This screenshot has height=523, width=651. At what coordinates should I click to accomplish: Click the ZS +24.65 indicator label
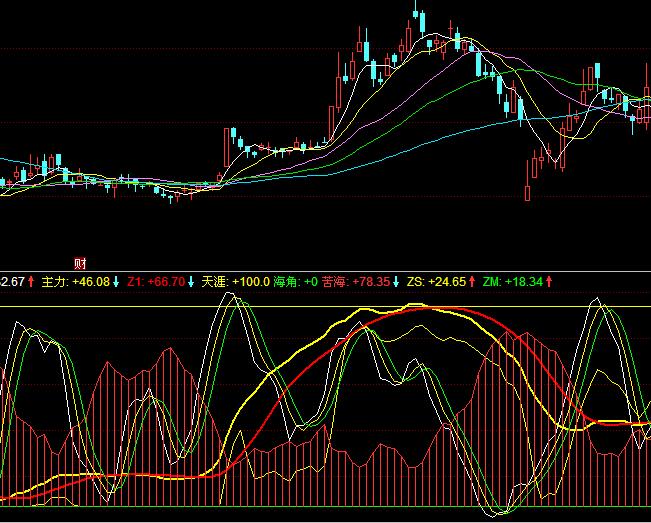[x=437, y=283]
